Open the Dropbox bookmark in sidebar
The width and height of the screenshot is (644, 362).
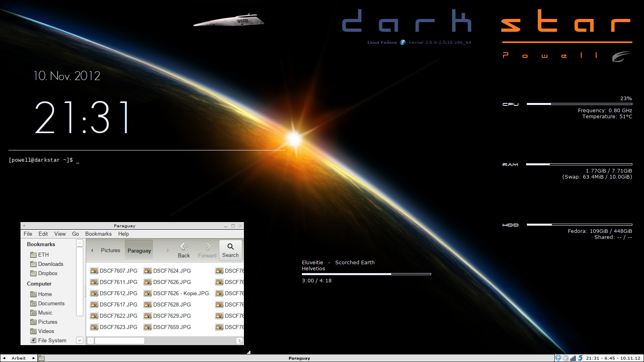44,273
